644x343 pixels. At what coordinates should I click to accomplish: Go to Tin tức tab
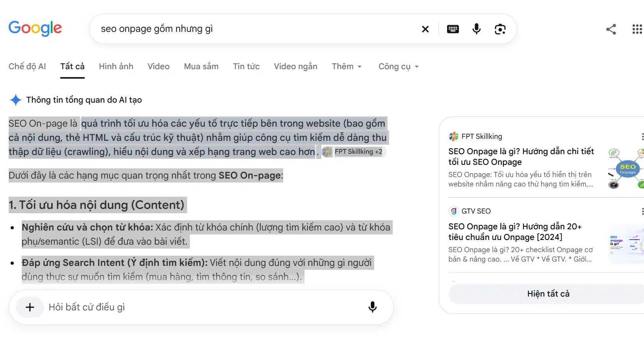pyautogui.click(x=246, y=66)
